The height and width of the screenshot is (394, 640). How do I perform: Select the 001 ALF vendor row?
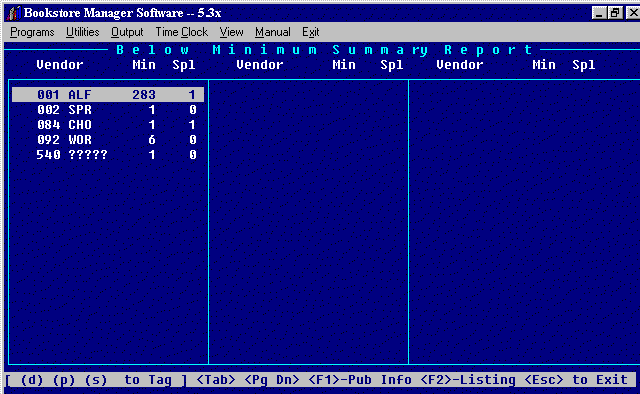coord(108,95)
